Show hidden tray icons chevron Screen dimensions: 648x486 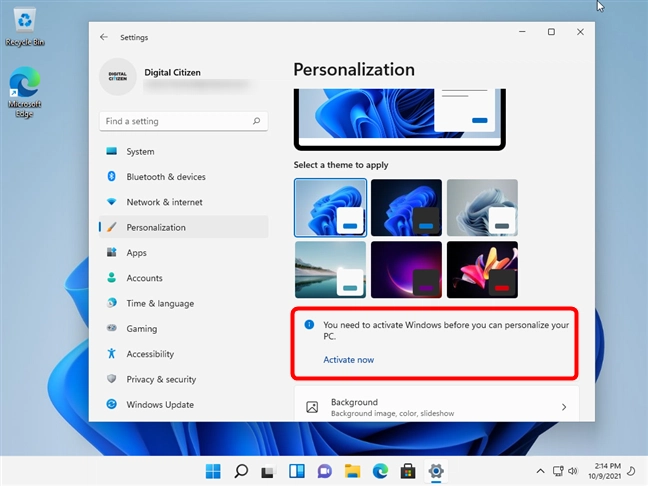pyautogui.click(x=540, y=471)
